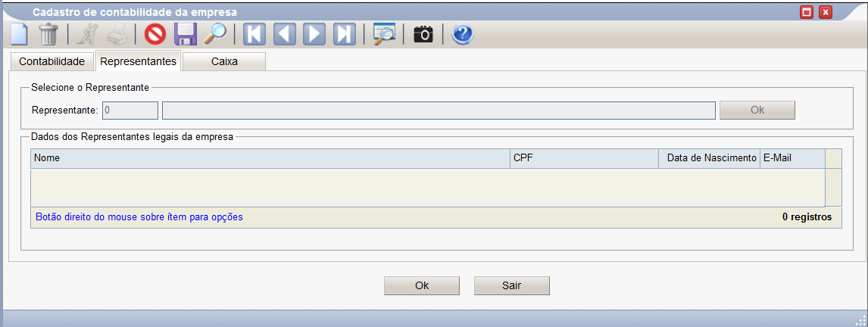The width and height of the screenshot is (868, 327).
Task: Create a new record with blank page icon
Action: [20, 35]
